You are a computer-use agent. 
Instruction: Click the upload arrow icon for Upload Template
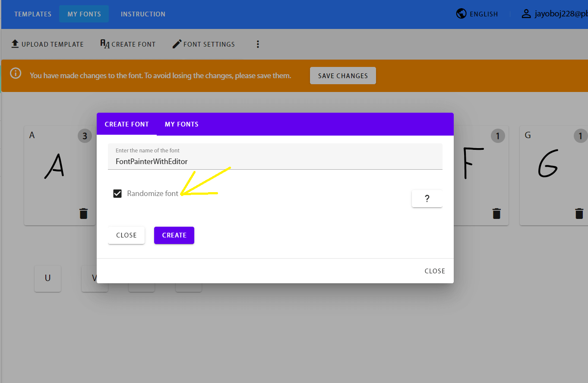(15, 44)
